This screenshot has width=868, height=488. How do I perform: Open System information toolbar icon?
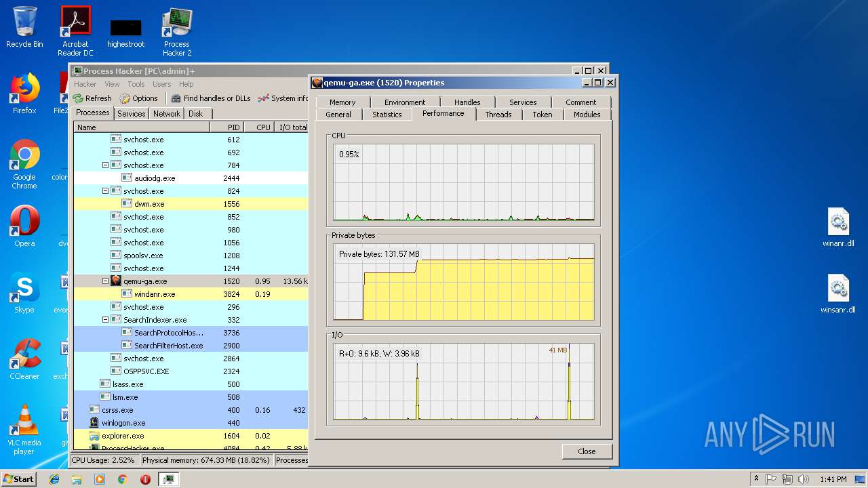tap(264, 98)
